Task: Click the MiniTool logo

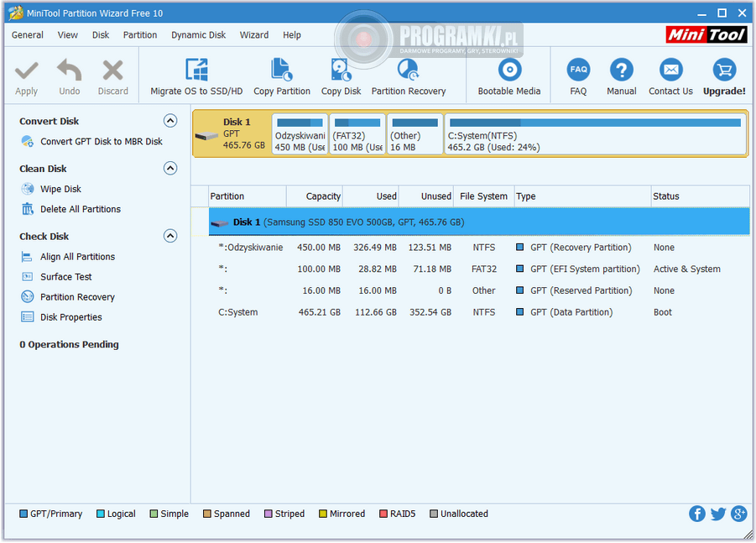Action: pos(706,34)
